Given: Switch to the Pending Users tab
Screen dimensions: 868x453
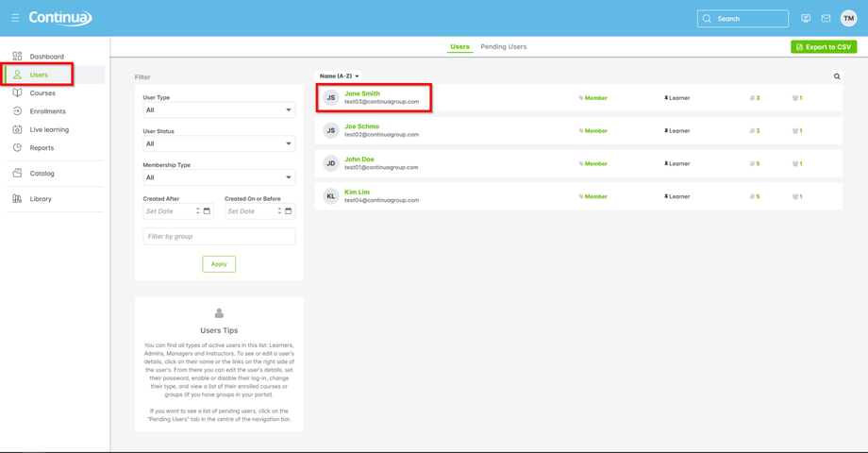Looking at the screenshot, I should 503,46.
